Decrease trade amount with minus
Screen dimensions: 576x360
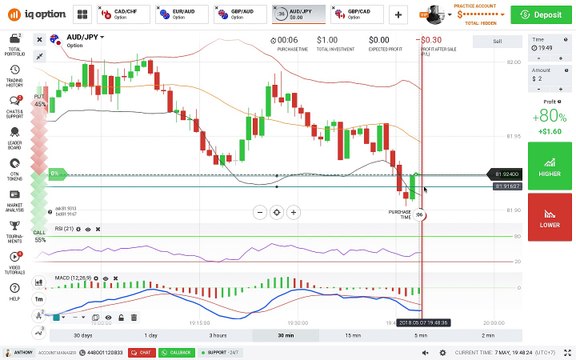pos(539,89)
